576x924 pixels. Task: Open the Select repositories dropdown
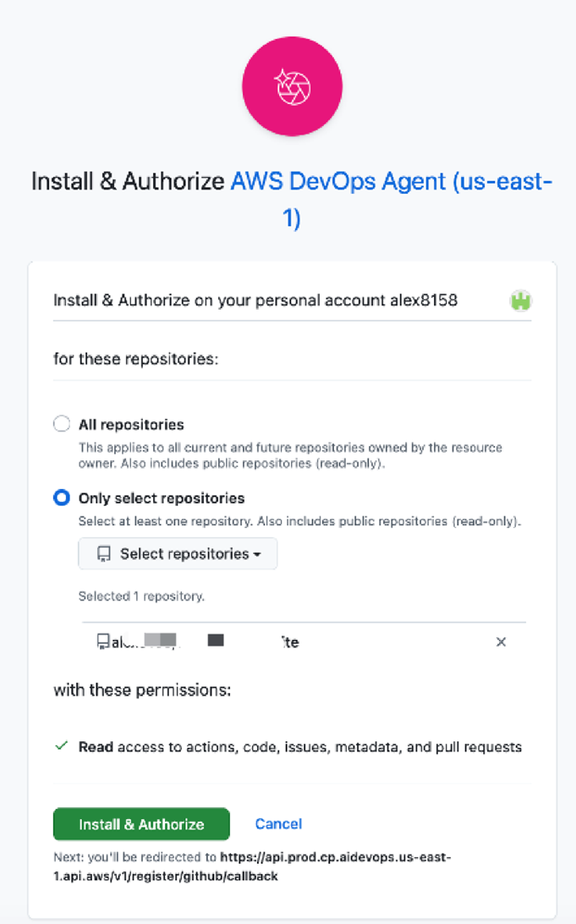[x=178, y=554]
